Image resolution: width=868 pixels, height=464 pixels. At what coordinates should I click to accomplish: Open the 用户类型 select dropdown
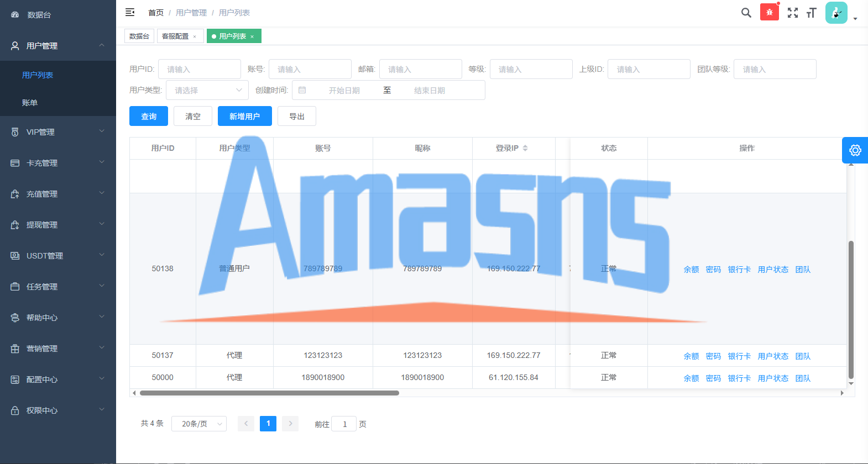tap(207, 90)
